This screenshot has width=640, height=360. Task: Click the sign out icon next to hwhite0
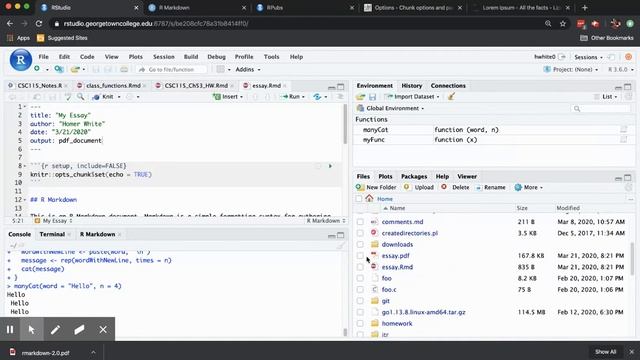click(x=562, y=57)
